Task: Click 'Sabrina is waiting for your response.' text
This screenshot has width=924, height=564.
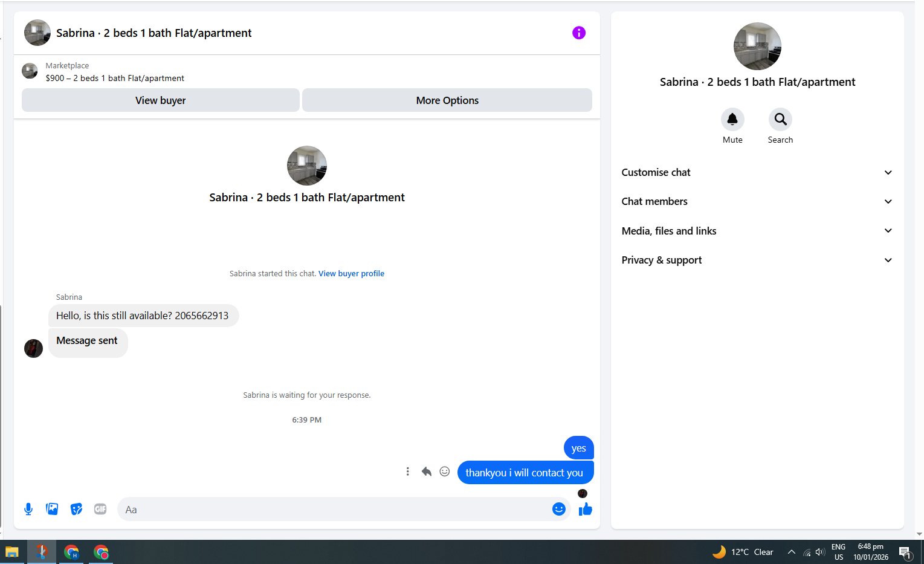Action: point(307,395)
